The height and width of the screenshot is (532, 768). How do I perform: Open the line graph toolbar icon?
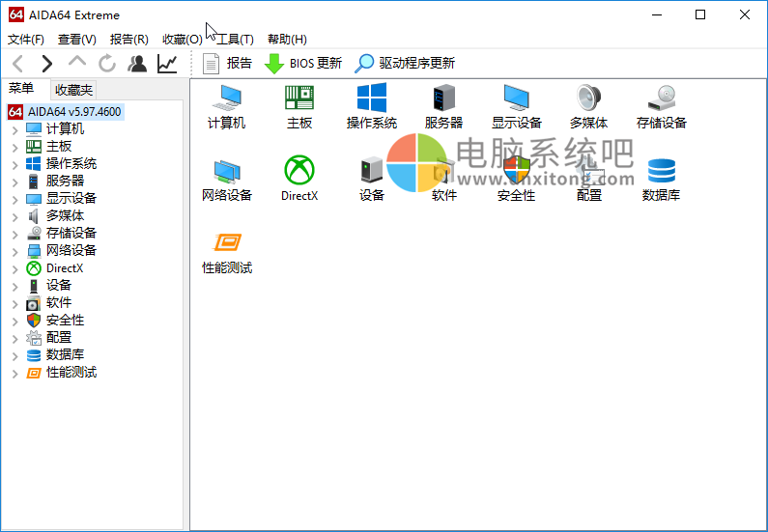tap(167, 64)
